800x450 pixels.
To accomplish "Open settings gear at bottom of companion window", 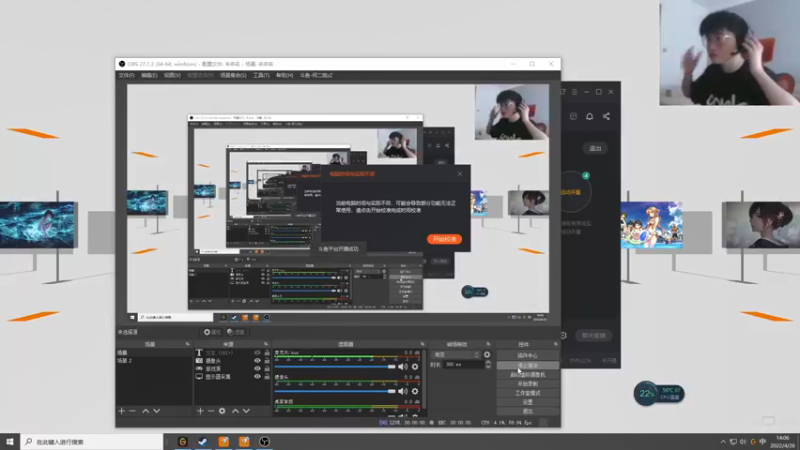I will coord(563,335).
